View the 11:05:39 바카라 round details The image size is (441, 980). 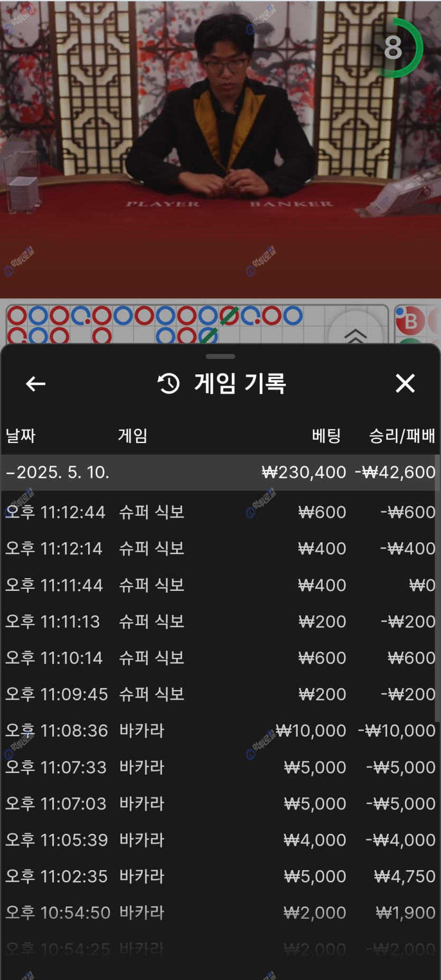pyautogui.click(x=220, y=840)
